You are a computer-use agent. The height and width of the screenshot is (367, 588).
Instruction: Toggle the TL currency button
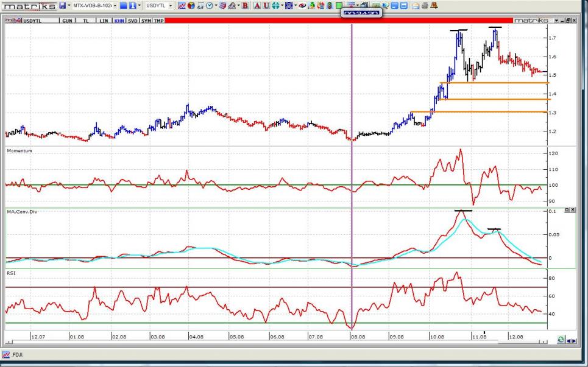pos(85,21)
